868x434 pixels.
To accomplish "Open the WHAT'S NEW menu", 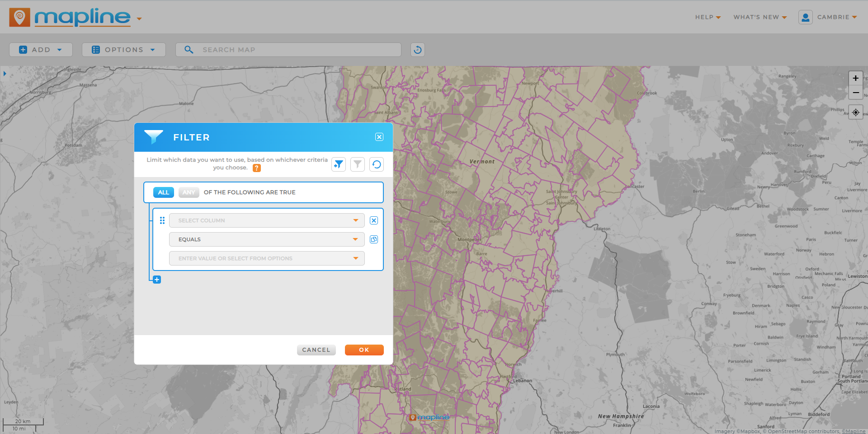I will (x=760, y=17).
